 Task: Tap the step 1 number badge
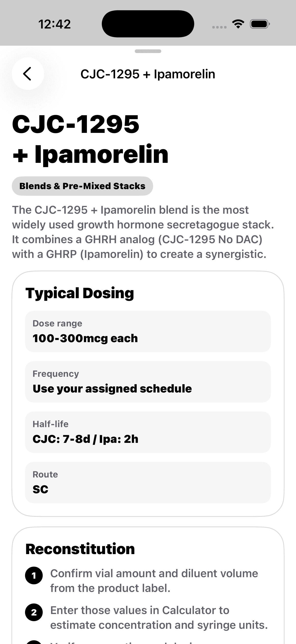[34, 575]
